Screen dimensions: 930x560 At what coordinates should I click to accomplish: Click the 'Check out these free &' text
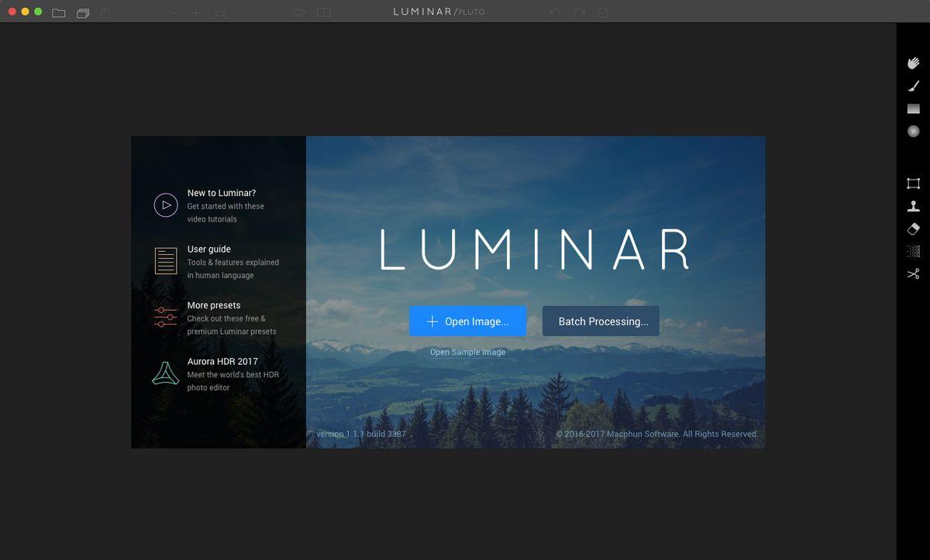[226, 319]
